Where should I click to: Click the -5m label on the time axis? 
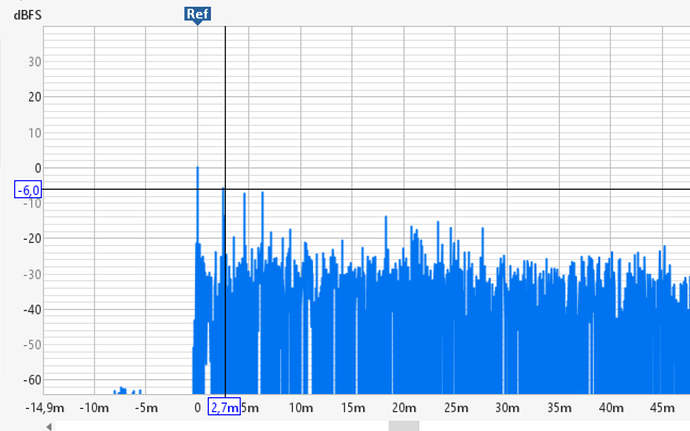145,407
